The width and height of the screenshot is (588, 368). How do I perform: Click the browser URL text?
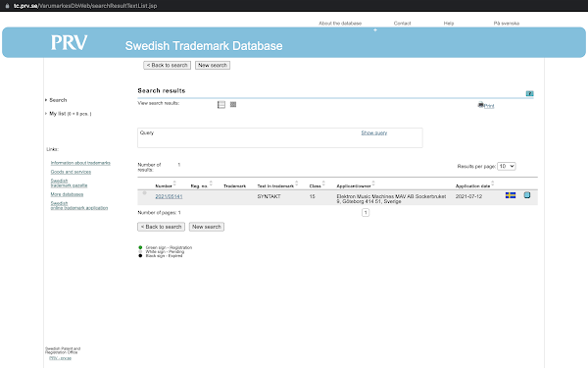point(85,6)
